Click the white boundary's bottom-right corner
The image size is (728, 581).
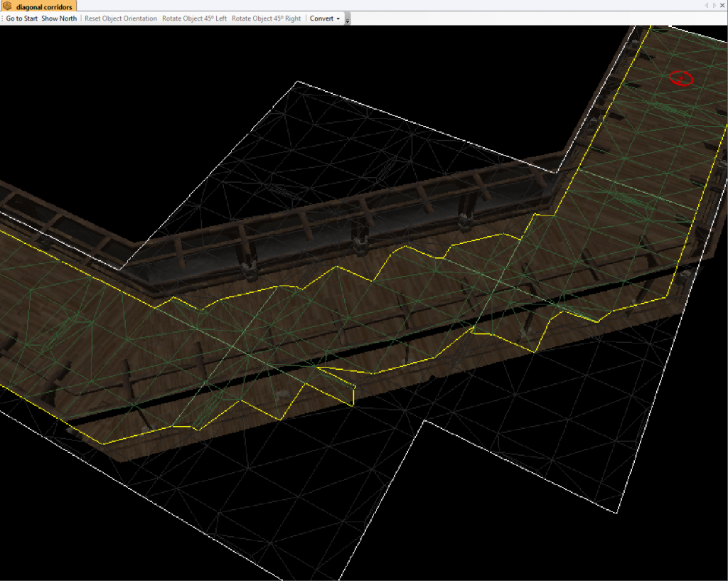click(616, 512)
